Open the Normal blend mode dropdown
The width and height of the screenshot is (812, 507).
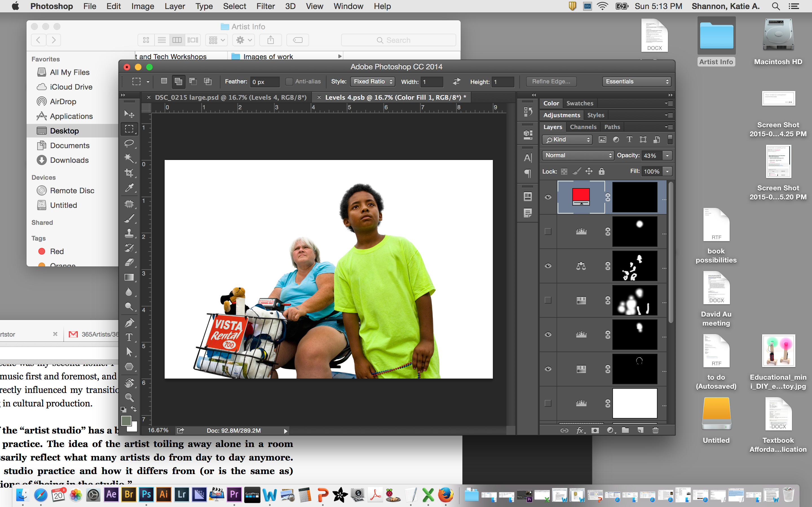pyautogui.click(x=578, y=155)
